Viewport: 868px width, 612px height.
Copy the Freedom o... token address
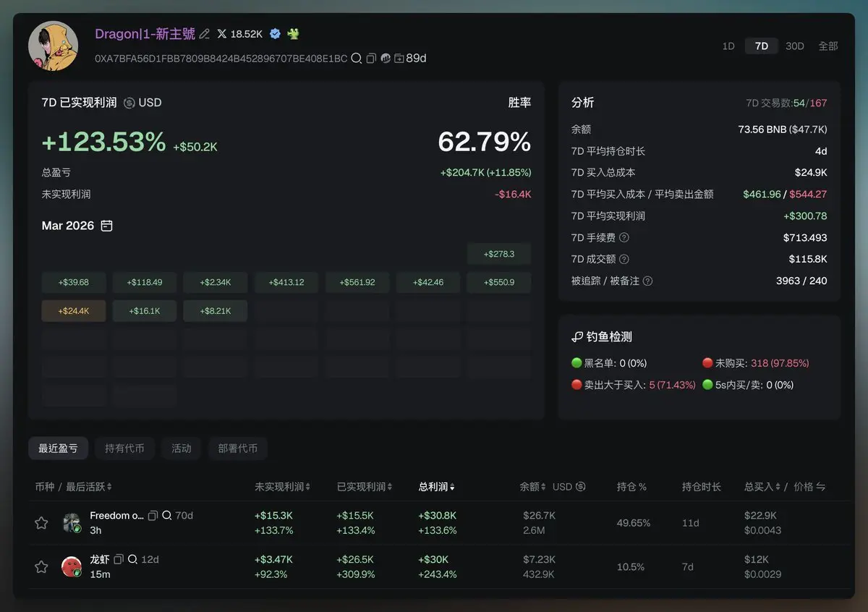(x=153, y=516)
